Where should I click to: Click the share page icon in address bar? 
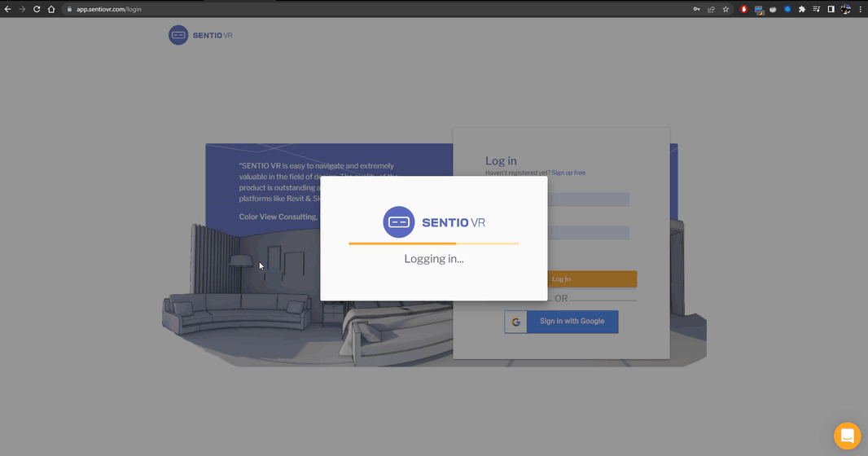pyautogui.click(x=711, y=9)
